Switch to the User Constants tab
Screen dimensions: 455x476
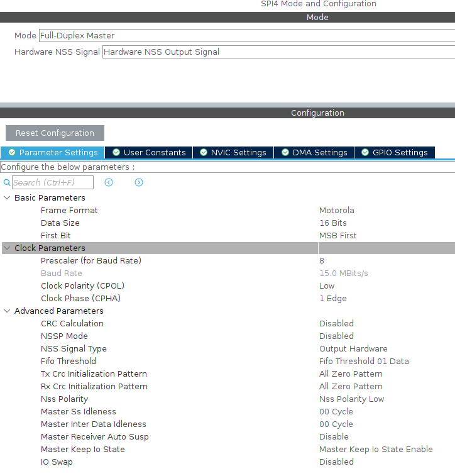coord(149,152)
